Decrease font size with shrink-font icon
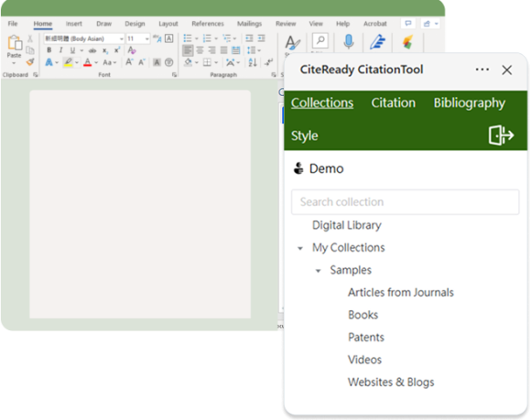 coord(142,62)
